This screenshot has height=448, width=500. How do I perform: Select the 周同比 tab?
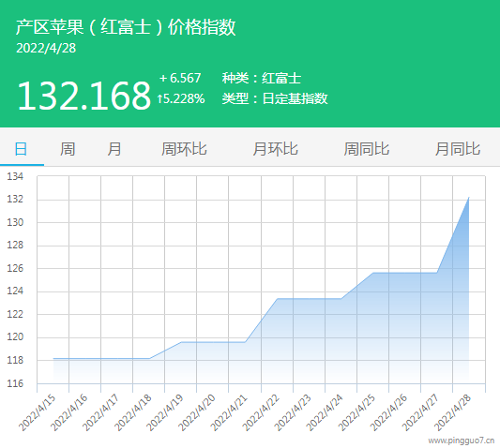click(x=367, y=149)
